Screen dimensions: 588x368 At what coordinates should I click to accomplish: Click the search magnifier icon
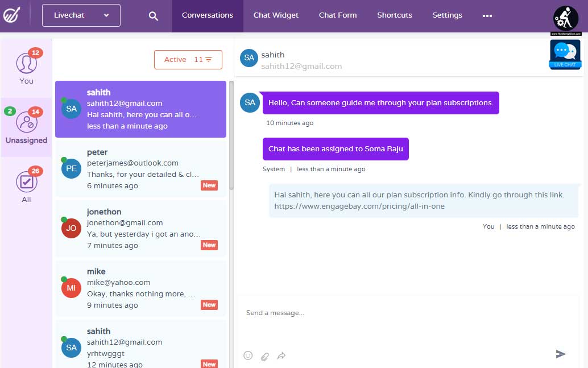[153, 16]
